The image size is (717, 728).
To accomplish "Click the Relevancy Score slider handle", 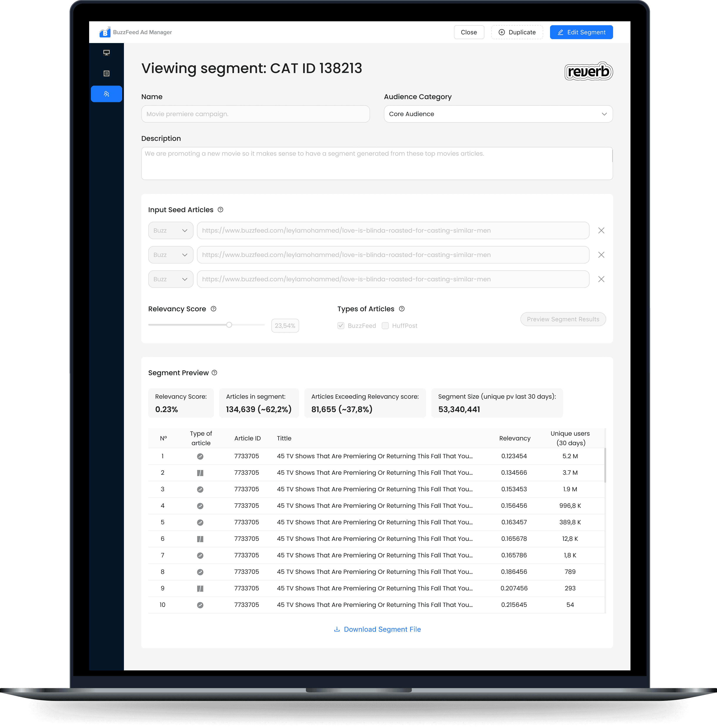I will [x=229, y=325].
